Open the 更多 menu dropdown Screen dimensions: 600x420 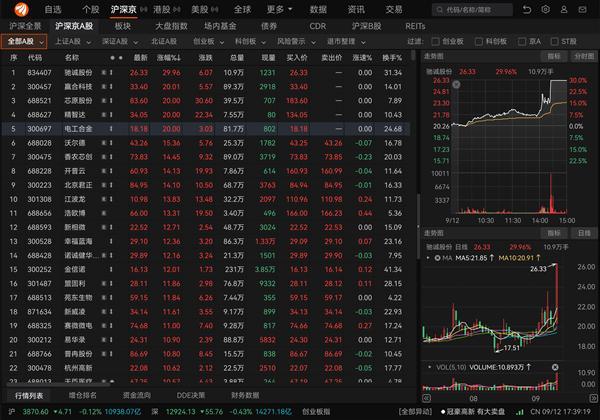(275, 9)
